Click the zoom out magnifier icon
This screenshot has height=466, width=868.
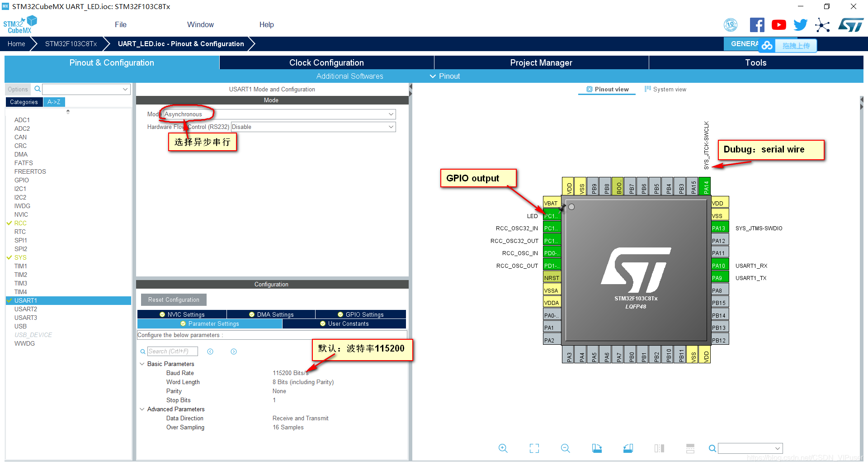point(565,448)
